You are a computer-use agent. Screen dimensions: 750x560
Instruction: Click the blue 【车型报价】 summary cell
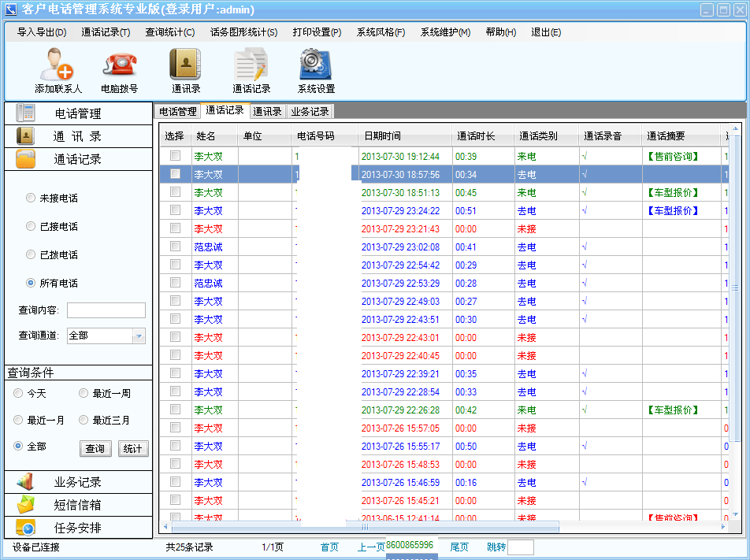pyautogui.click(x=673, y=211)
